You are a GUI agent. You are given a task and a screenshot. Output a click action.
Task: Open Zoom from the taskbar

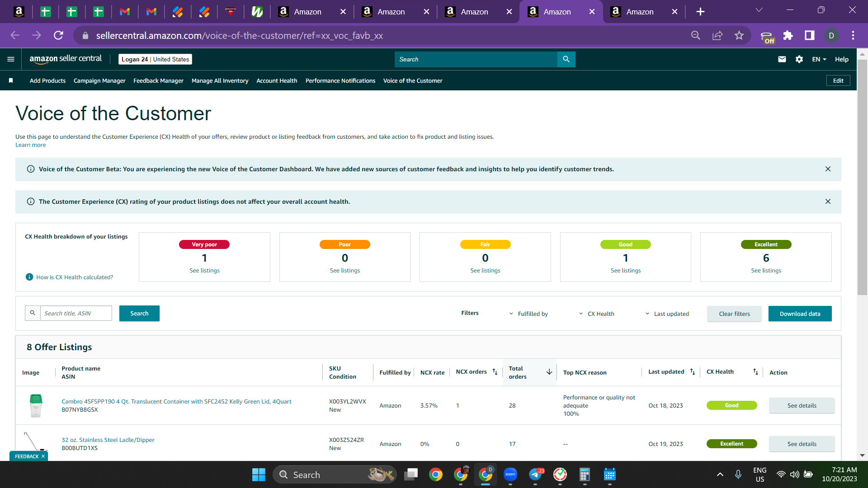(x=510, y=474)
